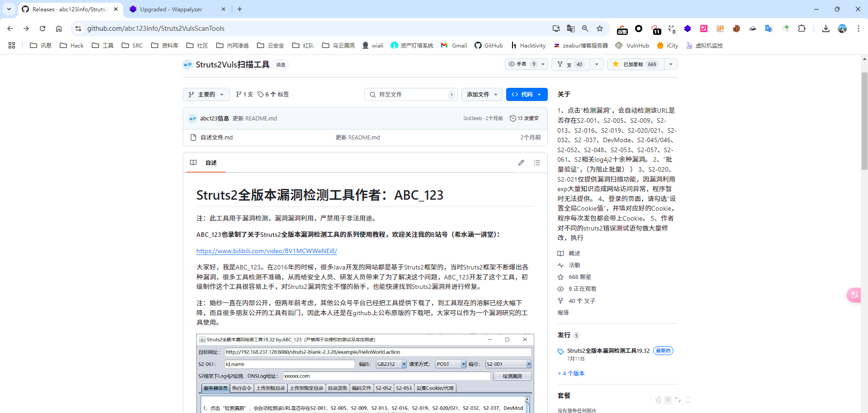
Task: Bookmark this page with the star icon
Action: tap(600, 29)
